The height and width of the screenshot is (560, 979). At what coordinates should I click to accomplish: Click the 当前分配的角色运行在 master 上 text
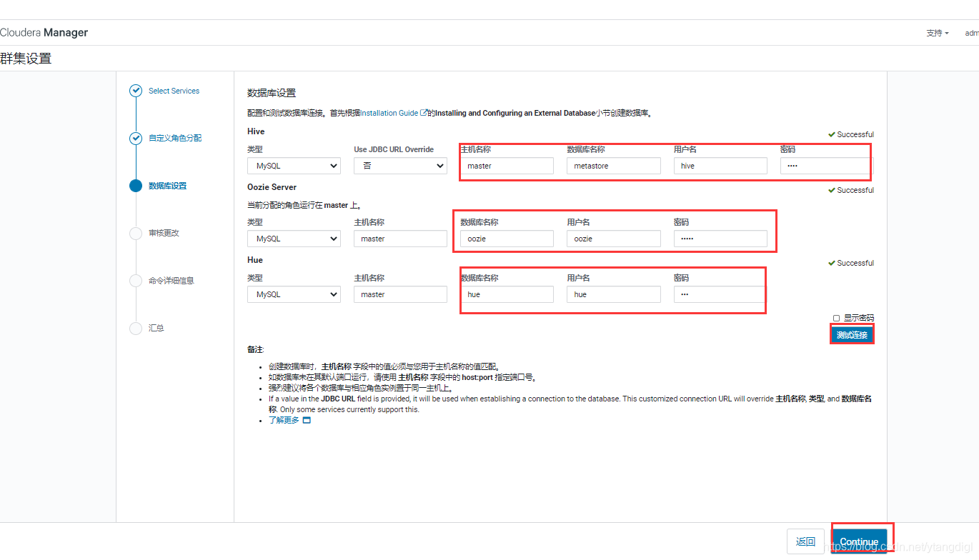(x=304, y=205)
